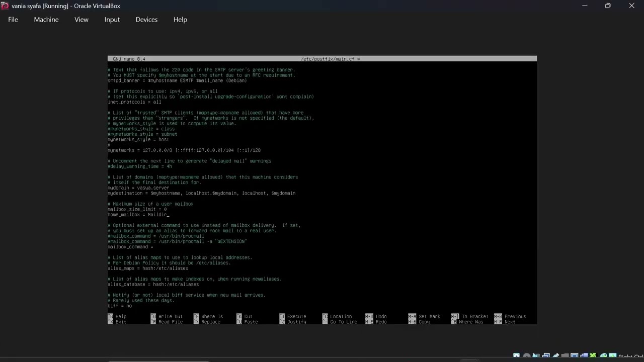Screen dimensions: 644x362
Task: Click the 'Go To Line' shortcut label
Action: 344,322
